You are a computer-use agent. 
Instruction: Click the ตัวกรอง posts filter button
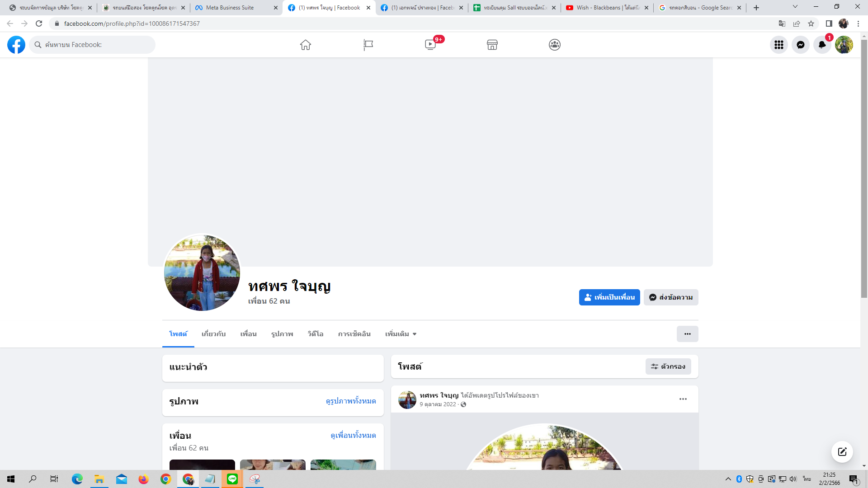(668, 366)
